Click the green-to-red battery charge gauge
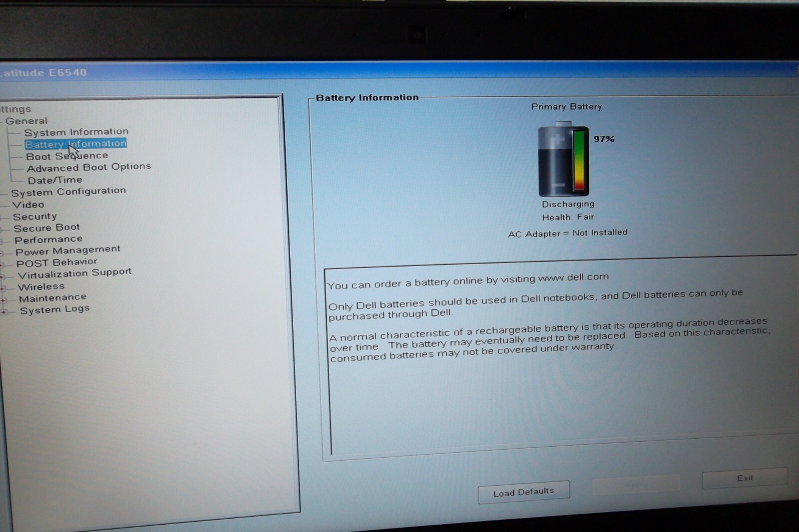 tap(579, 160)
